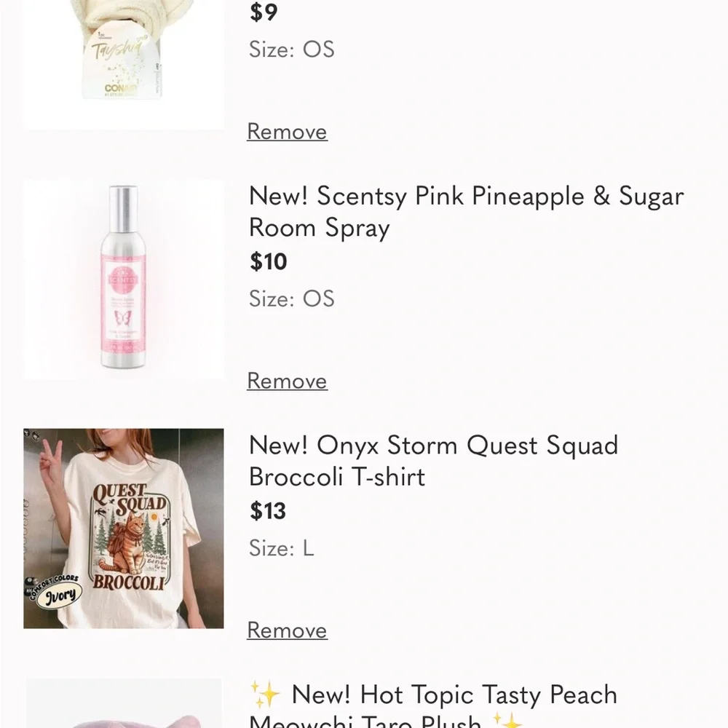The image size is (728, 728).
Task: Select the $10 price of the room spray
Action: pyautogui.click(x=269, y=262)
